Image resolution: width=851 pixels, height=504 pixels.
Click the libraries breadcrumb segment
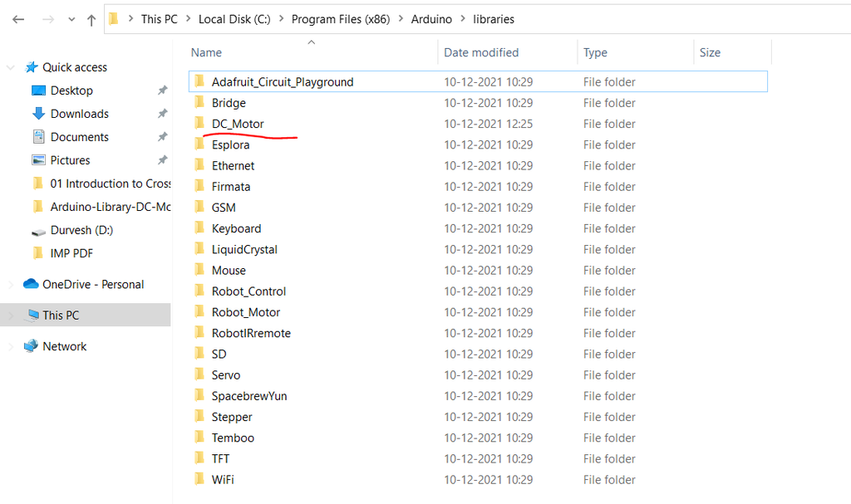[494, 19]
